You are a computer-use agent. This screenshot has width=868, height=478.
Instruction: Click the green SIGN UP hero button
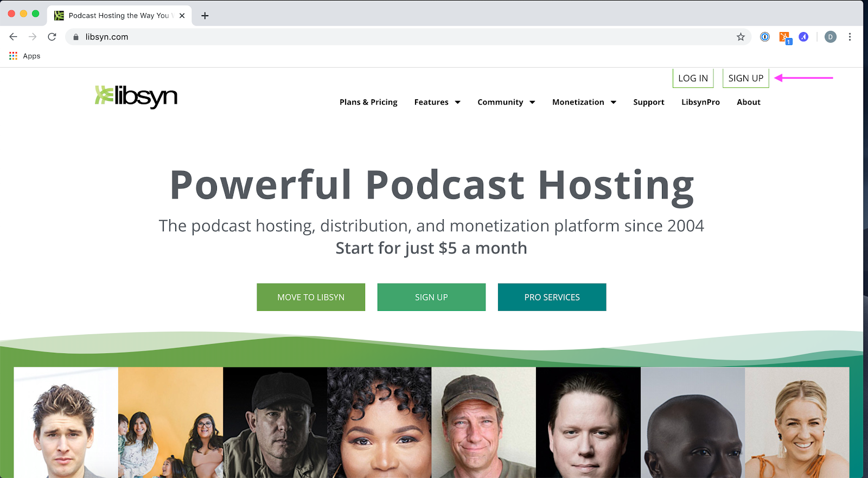pyautogui.click(x=431, y=297)
